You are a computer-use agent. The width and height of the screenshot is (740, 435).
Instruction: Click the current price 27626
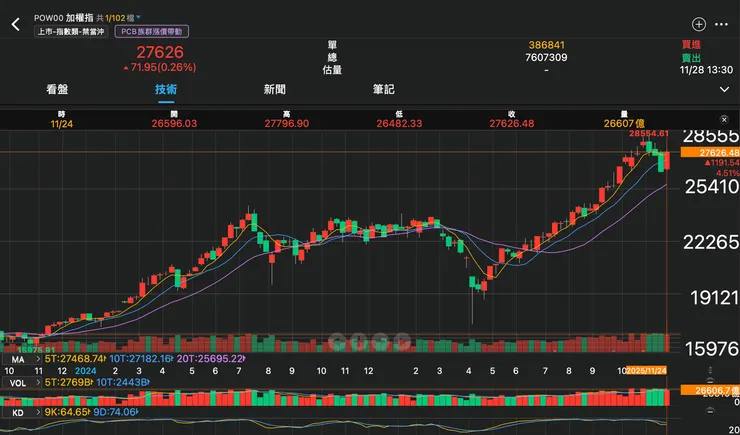pyautogui.click(x=160, y=52)
